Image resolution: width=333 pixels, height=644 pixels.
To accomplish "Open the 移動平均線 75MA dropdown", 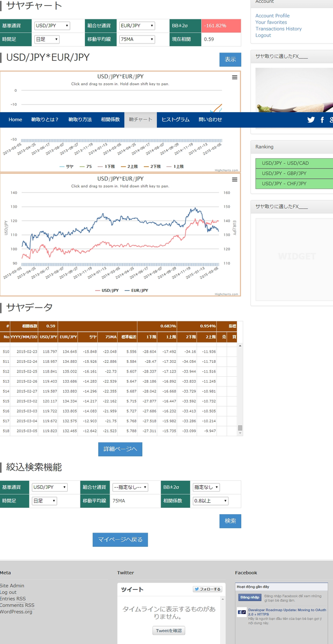I will 137,39.
